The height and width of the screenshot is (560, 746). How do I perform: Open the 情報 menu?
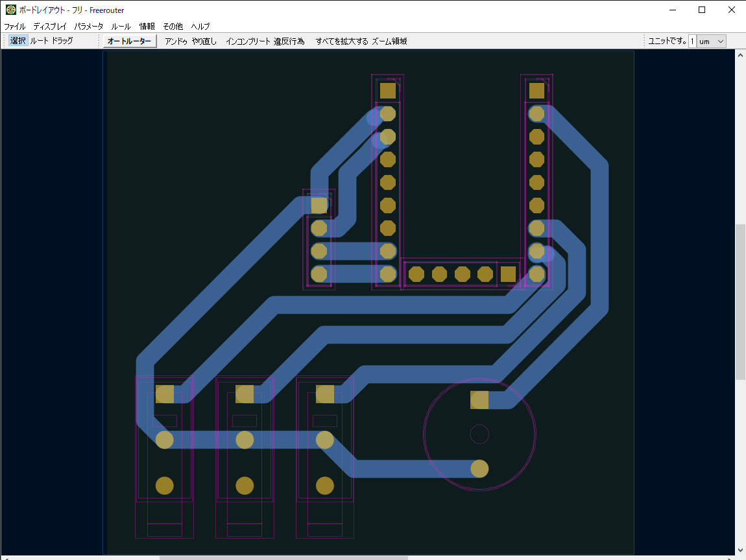[x=147, y=26]
